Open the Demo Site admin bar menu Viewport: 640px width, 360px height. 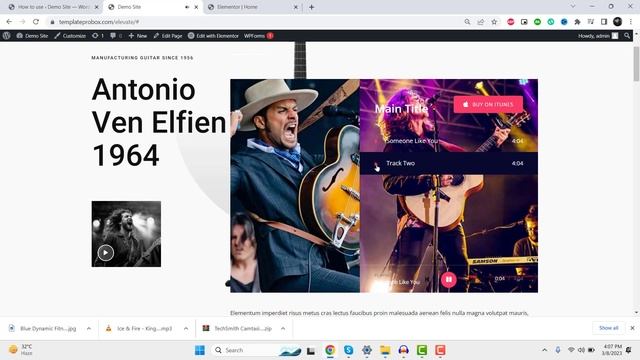tap(32, 36)
